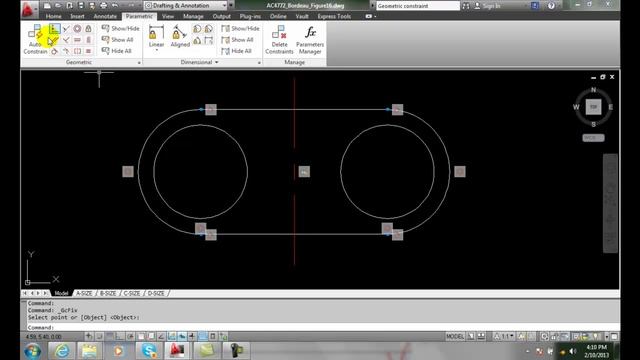Click Show/Hide in the Geometric panel
This screenshot has width=640, height=360.
click(120, 28)
